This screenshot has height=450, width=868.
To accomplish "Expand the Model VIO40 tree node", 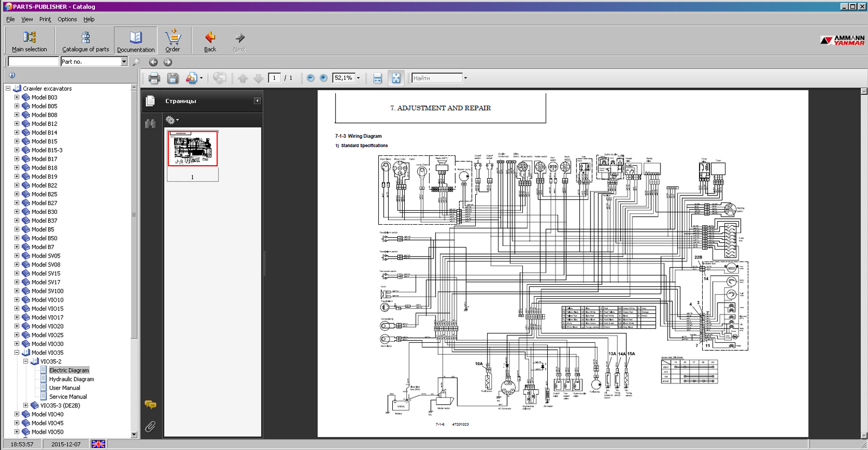I will pyautogui.click(x=17, y=414).
